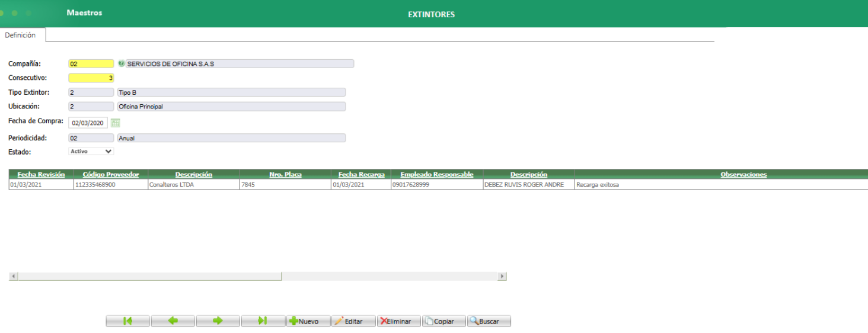This screenshot has width=868, height=333.
Task: Sort by Empleado Responsable column header
Action: pos(437,174)
